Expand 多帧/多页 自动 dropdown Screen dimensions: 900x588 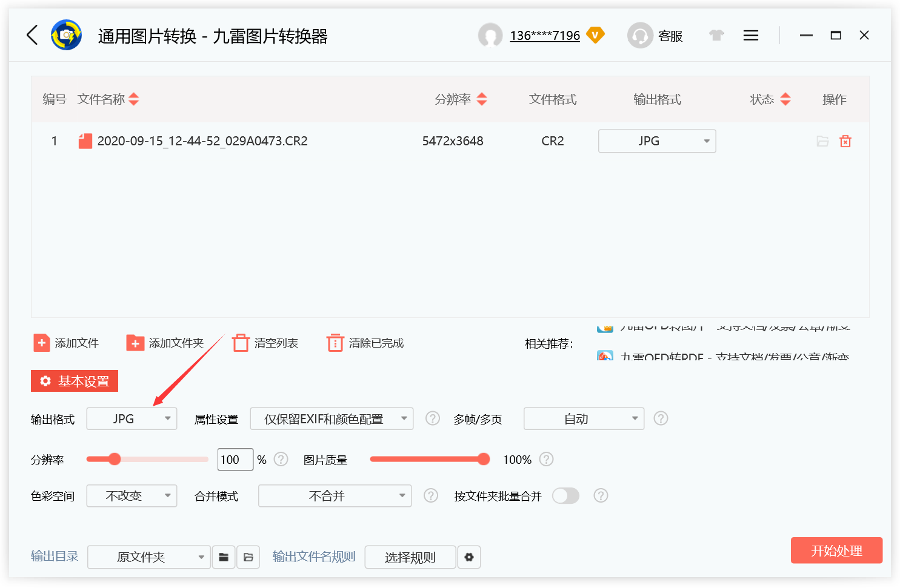[584, 418]
